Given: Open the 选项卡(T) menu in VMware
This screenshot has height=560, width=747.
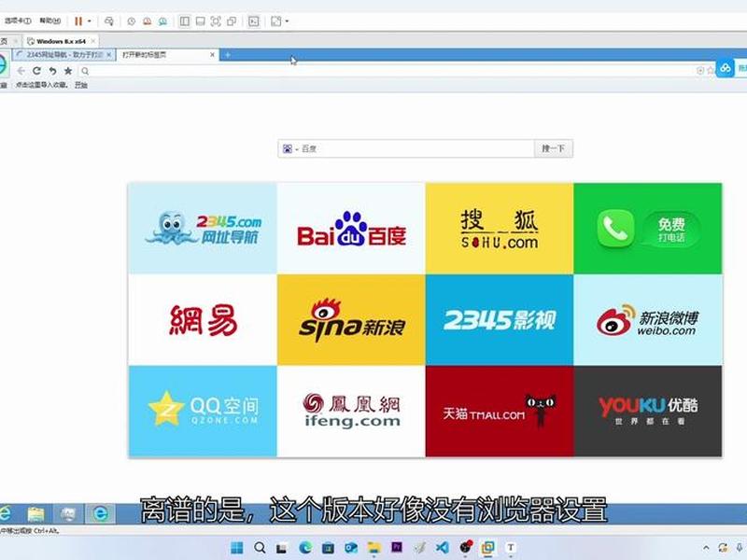Looking at the screenshot, I should point(18,21).
